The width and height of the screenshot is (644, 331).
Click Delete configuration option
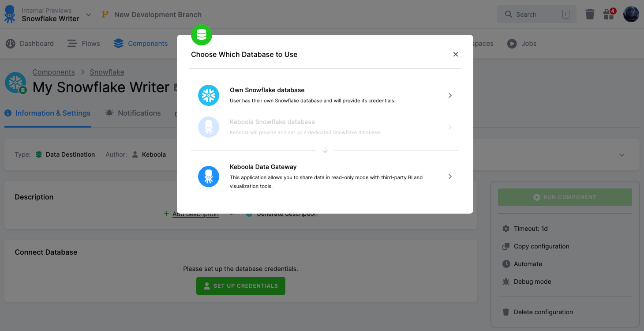543,312
